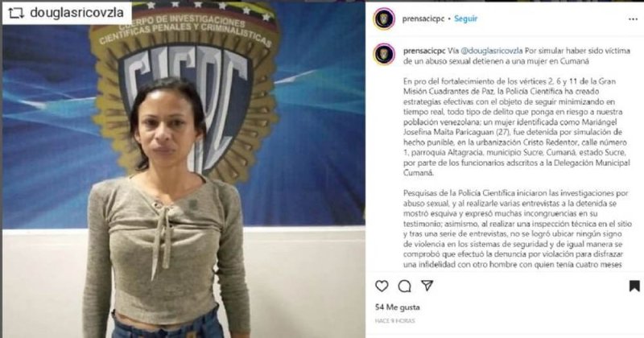The width and height of the screenshot is (644, 338).
Task: Click prensacicpc avatar in the header
Action: (x=384, y=19)
